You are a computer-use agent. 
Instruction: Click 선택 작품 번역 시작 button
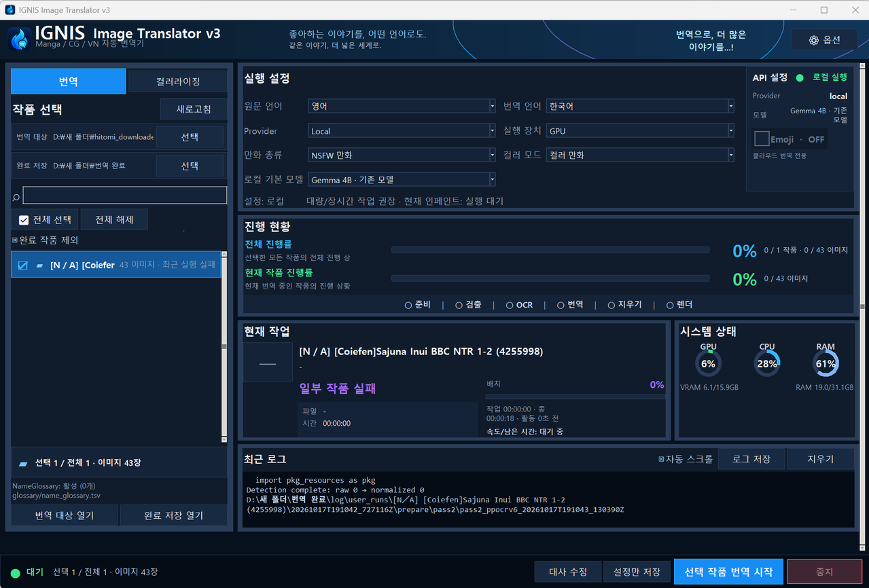click(x=728, y=572)
